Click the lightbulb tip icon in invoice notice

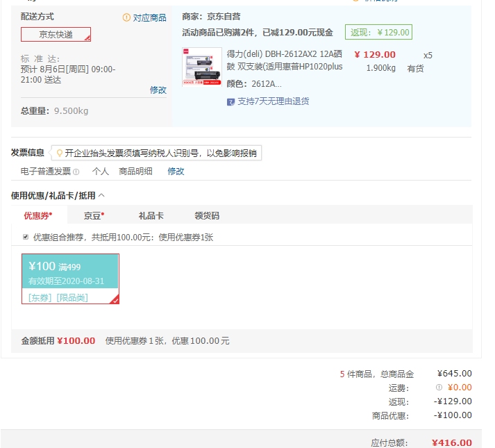pyautogui.click(x=59, y=154)
